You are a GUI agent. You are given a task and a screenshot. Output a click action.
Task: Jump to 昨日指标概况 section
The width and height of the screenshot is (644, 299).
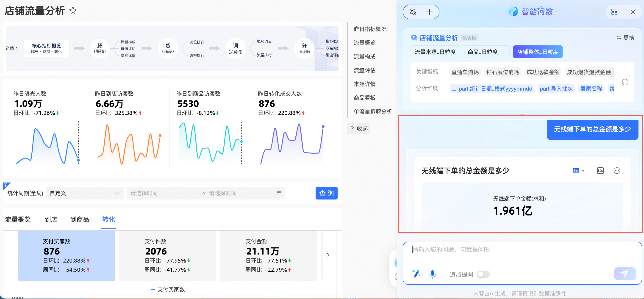(370, 29)
